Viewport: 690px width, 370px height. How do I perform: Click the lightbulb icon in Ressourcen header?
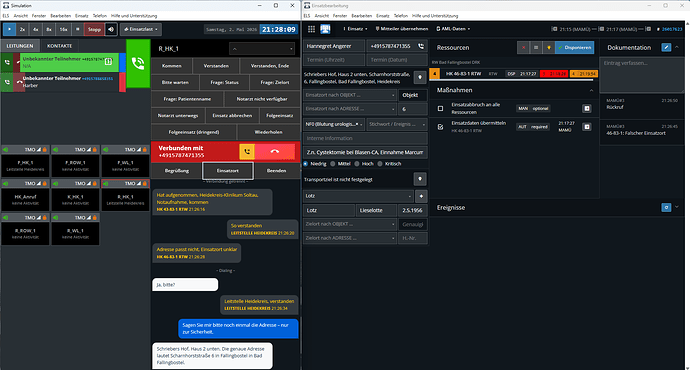coord(548,48)
